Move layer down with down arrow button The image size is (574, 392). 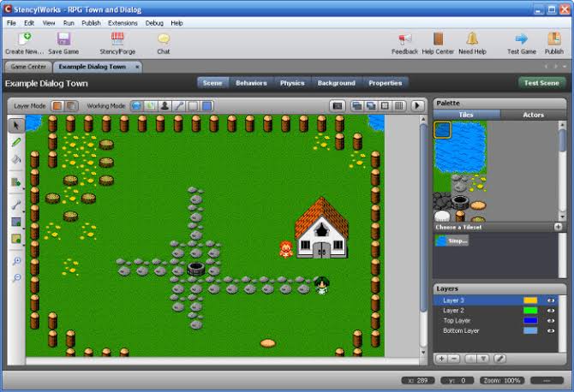pos(483,359)
